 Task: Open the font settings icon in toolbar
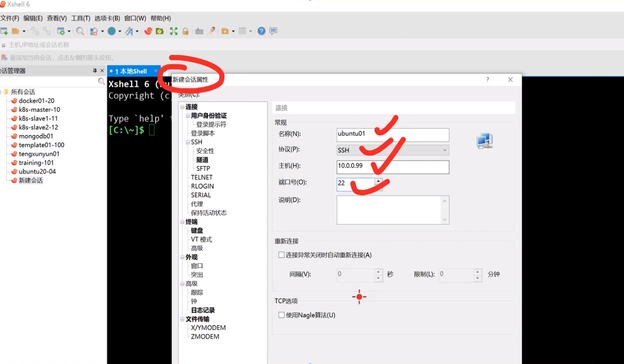(129, 31)
